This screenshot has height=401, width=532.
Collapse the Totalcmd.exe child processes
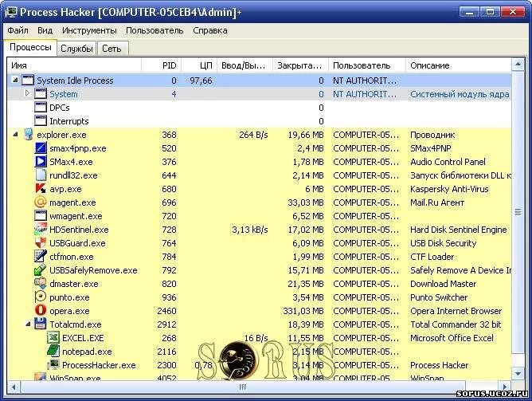pos(28,324)
